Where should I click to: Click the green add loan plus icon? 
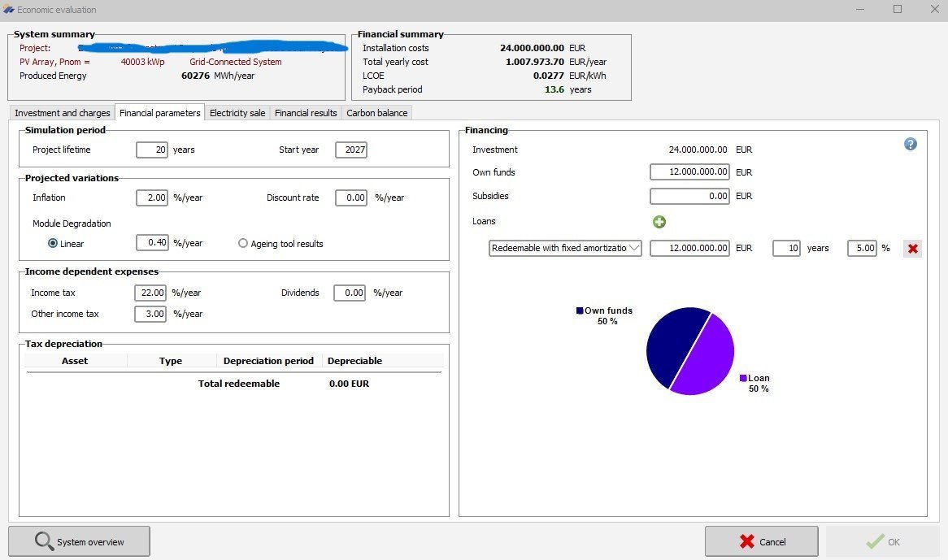659,222
